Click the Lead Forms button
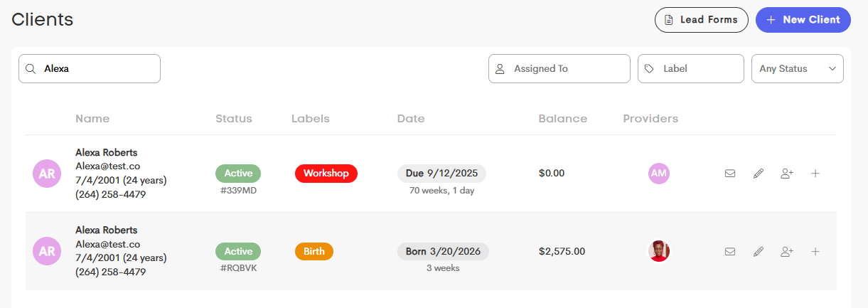 (x=702, y=20)
